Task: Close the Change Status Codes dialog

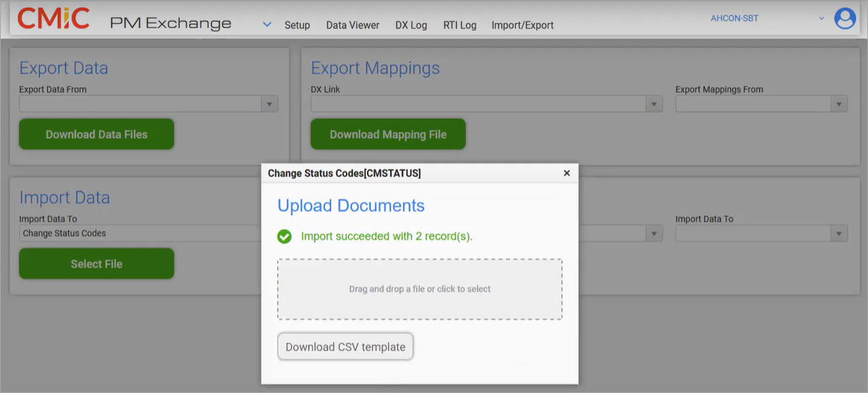Action: click(x=567, y=173)
